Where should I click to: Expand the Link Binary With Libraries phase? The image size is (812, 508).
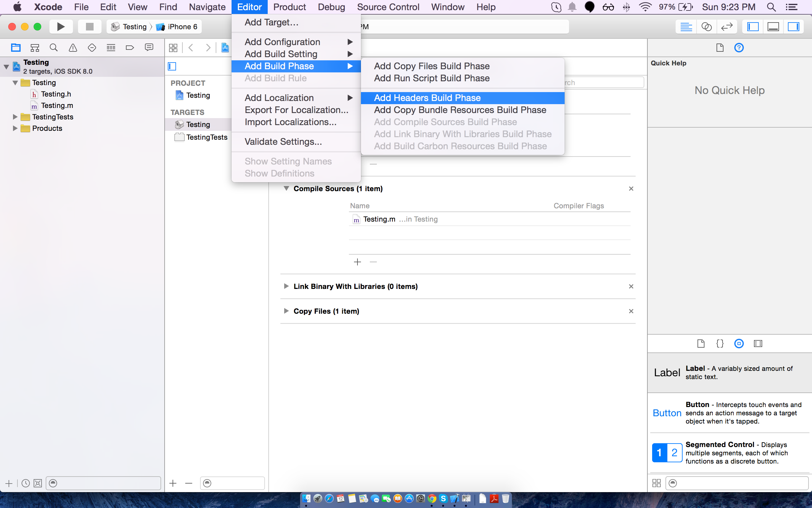[x=286, y=286]
